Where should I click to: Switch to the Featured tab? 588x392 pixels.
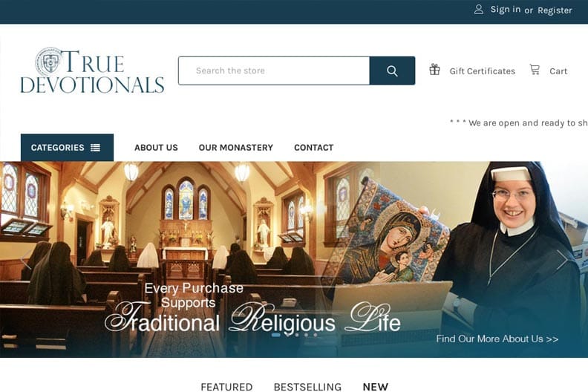226,387
